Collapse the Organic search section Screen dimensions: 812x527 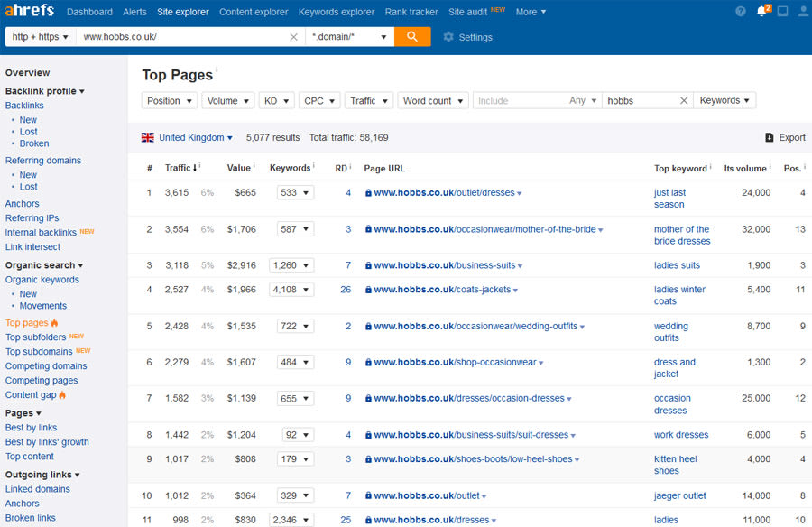(x=44, y=265)
